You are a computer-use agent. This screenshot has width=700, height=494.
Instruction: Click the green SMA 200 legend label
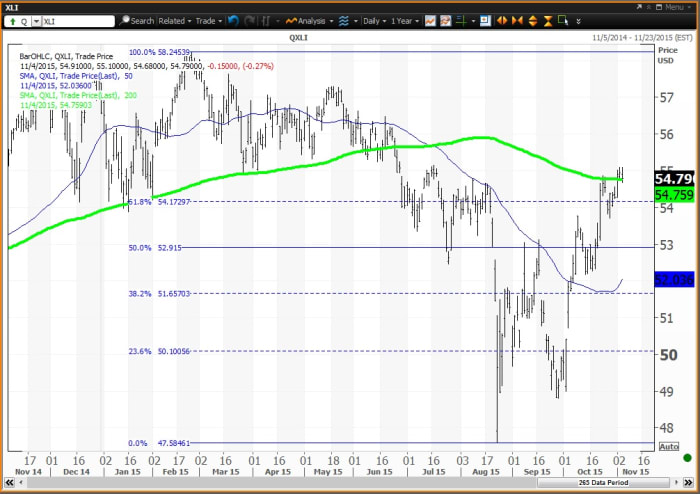coord(78,95)
